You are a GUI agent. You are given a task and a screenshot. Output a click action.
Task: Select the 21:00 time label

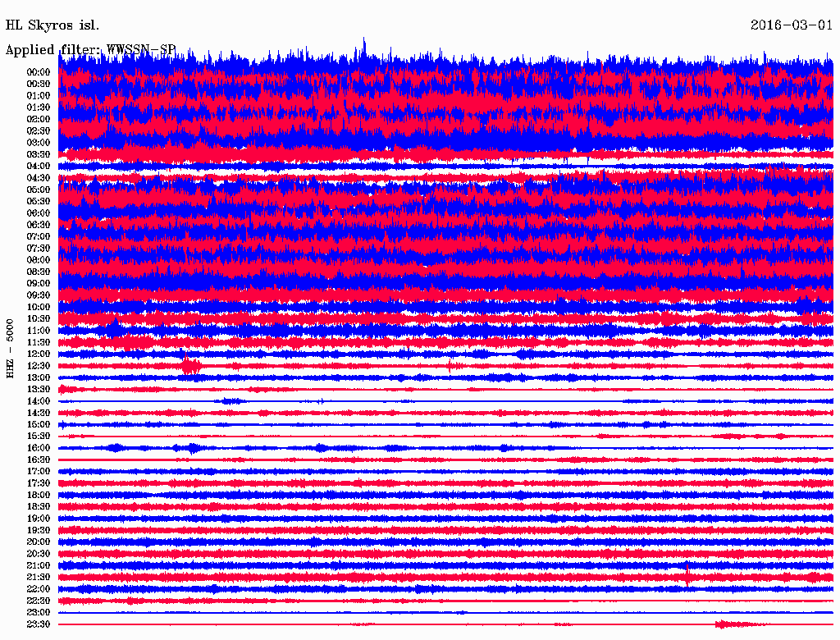point(39,566)
